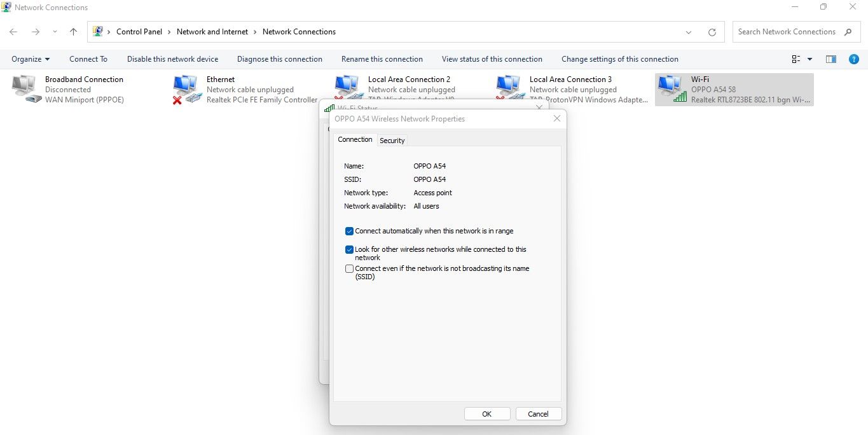
Task: Click the back navigation arrow
Action: [13, 31]
